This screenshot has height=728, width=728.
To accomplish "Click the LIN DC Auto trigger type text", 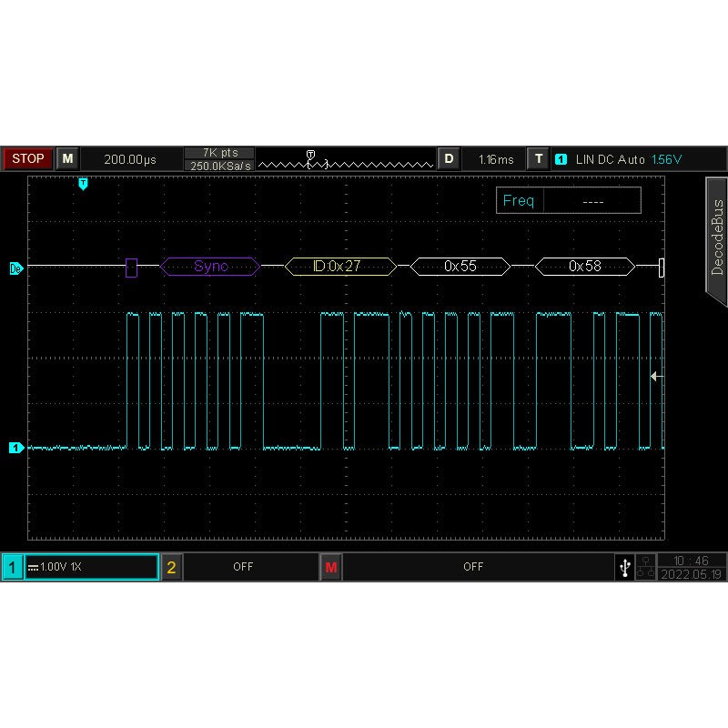I will pyautogui.click(x=610, y=160).
